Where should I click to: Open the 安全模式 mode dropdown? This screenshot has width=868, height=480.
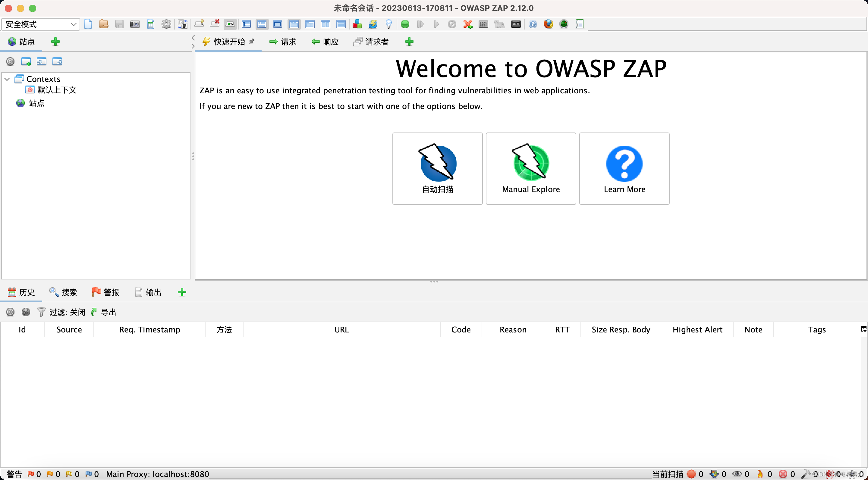click(40, 24)
